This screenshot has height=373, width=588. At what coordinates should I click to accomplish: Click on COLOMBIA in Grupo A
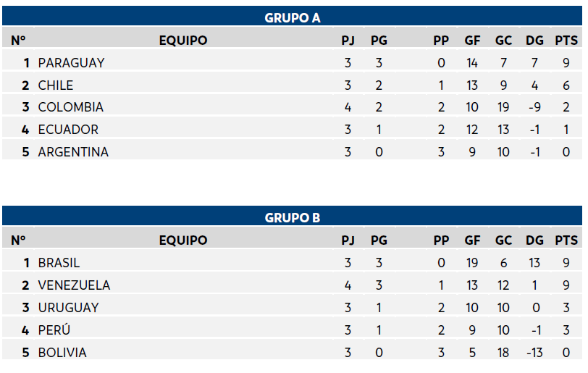(x=70, y=107)
